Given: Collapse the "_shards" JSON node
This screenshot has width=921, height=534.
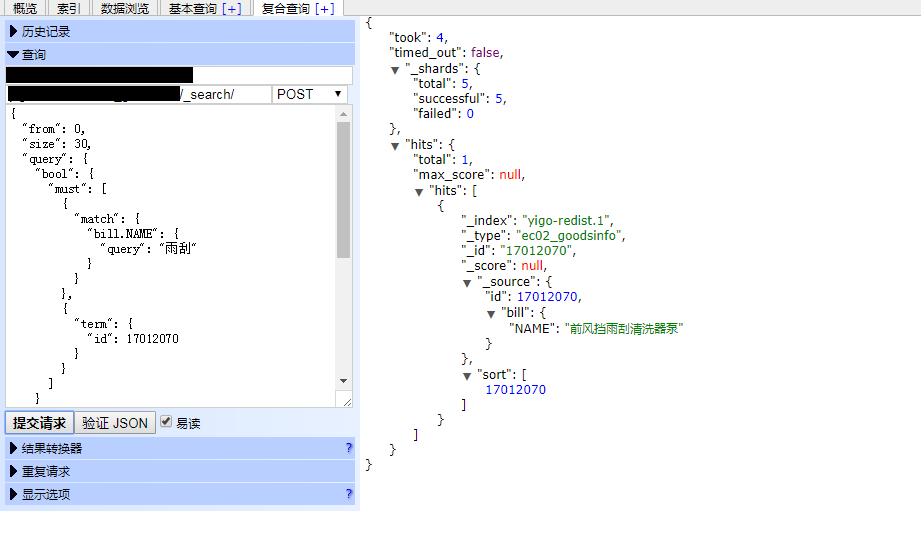Looking at the screenshot, I should tap(395, 70).
